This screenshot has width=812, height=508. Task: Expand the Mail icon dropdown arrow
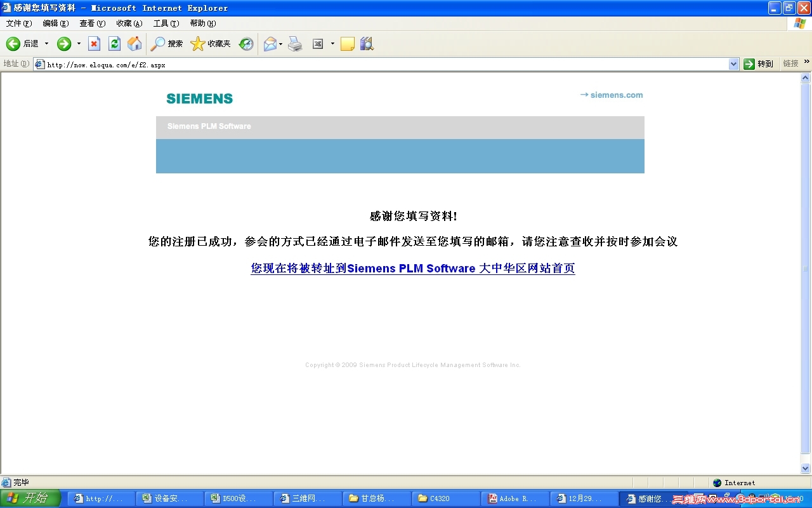point(280,44)
